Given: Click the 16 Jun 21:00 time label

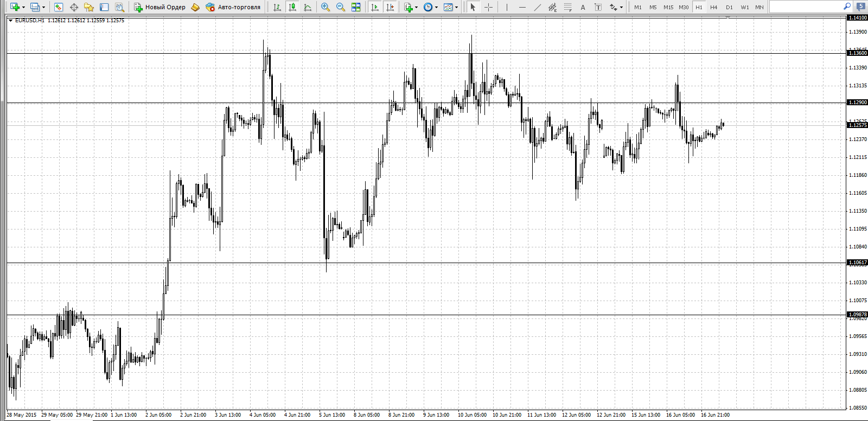Looking at the screenshot, I should (715, 415).
